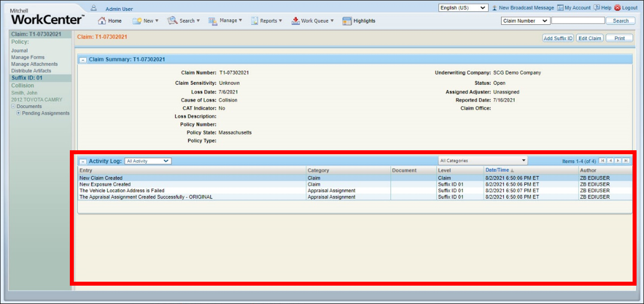Open the Claim Number search-type dropdown
This screenshot has height=304, width=644.
point(526,21)
